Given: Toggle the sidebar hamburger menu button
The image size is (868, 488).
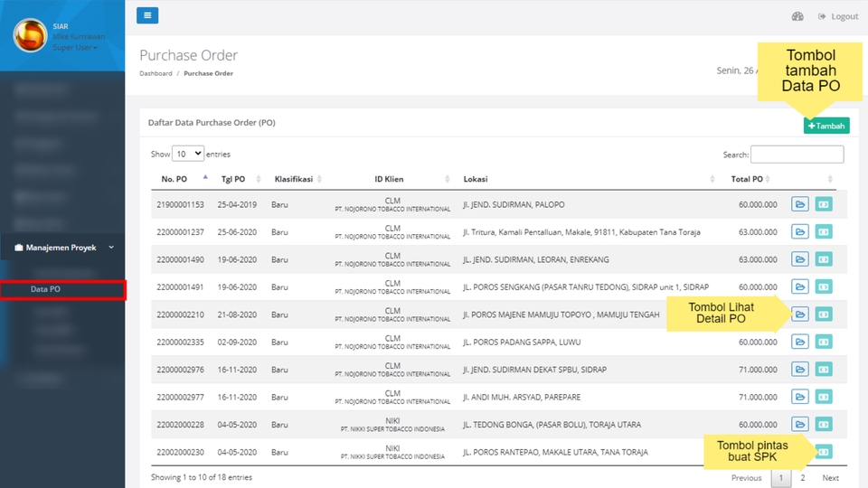Looking at the screenshot, I should coord(147,15).
